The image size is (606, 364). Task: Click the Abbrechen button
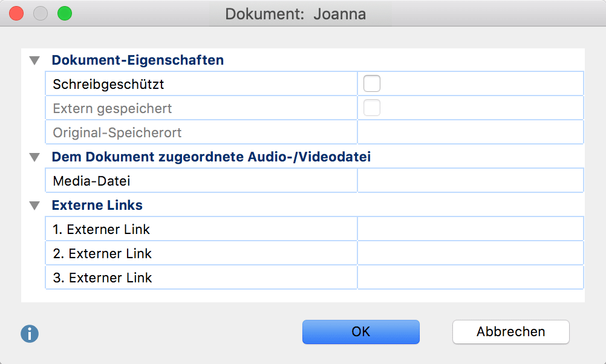(x=510, y=331)
